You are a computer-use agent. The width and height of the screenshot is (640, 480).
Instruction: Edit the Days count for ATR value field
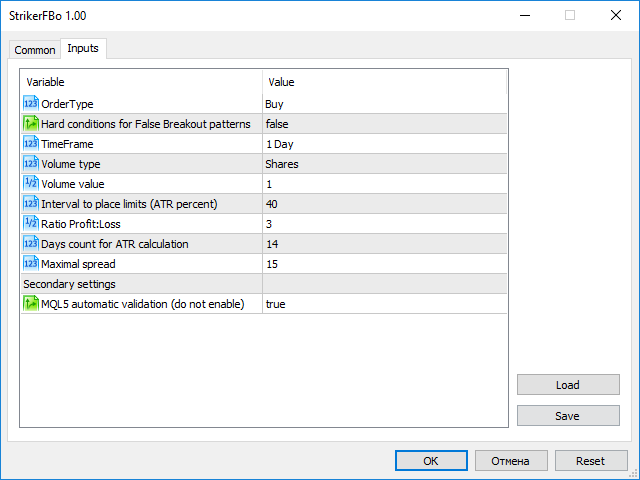click(x=384, y=244)
